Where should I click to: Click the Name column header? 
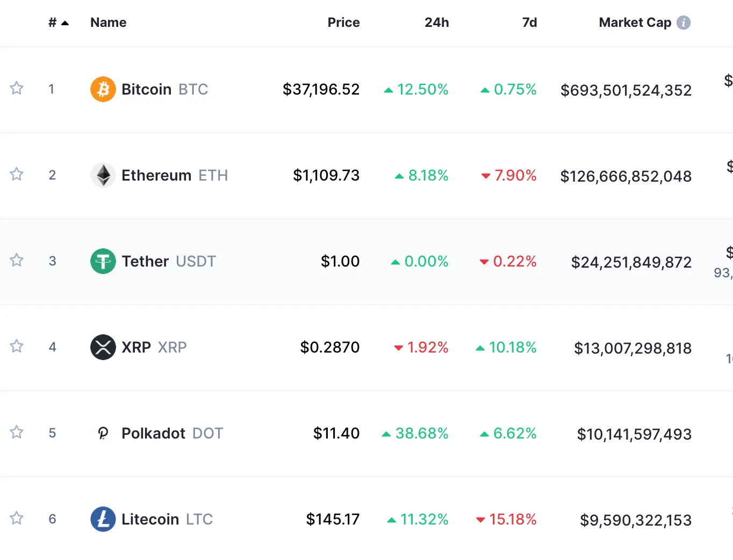(x=109, y=23)
